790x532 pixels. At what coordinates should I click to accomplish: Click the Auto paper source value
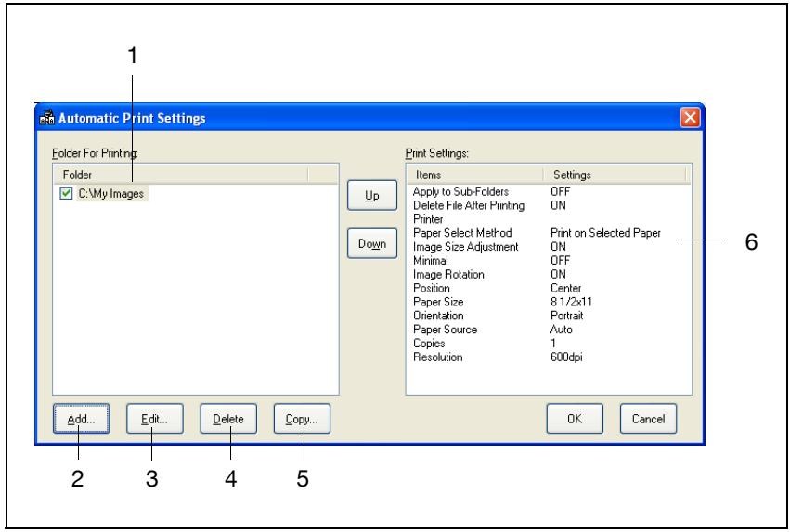point(561,329)
